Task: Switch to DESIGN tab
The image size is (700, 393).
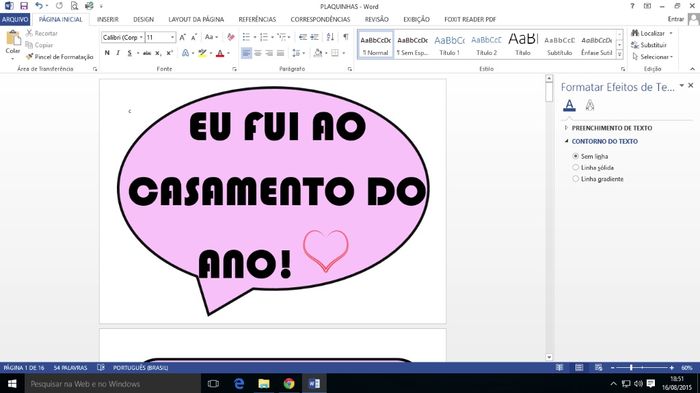Action: tap(143, 19)
